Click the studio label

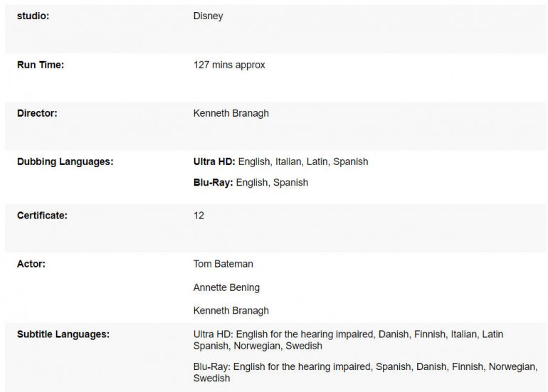pos(33,16)
